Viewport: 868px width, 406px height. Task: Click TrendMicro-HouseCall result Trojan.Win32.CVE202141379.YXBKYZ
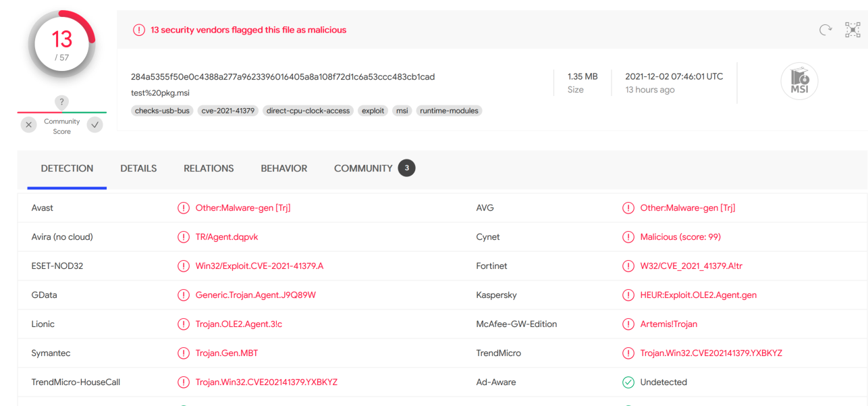[267, 382]
